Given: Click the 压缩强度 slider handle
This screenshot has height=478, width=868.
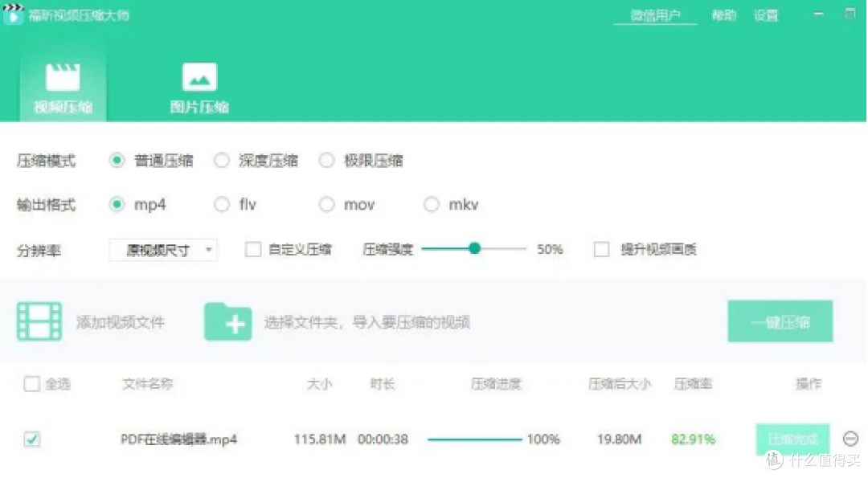Looking at the screenshot, I should point(474,248).
